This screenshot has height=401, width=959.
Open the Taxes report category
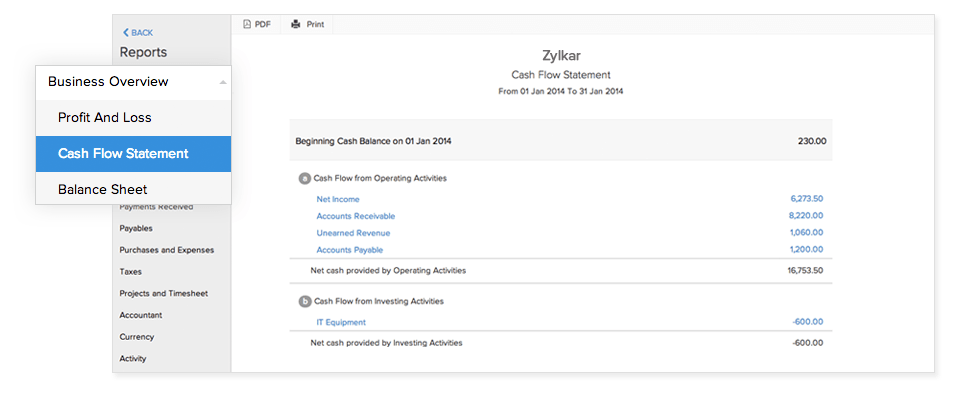pyautogui.click(x=131, y=272)
